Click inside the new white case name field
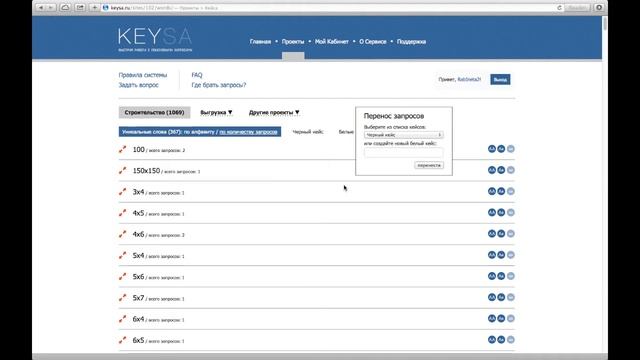Viewport: 640px width, 360px height. 403,153
